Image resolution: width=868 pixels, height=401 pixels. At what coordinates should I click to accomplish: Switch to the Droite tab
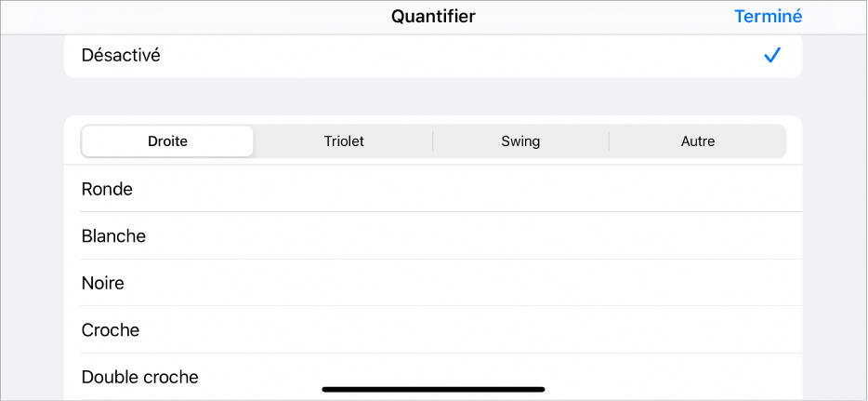coord(167,141)
